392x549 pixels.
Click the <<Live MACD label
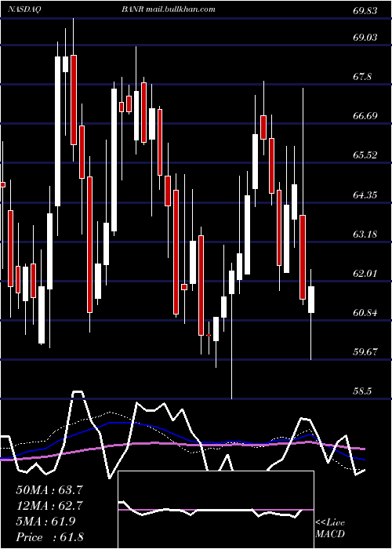pyautogui.click(x=330, y=528)
